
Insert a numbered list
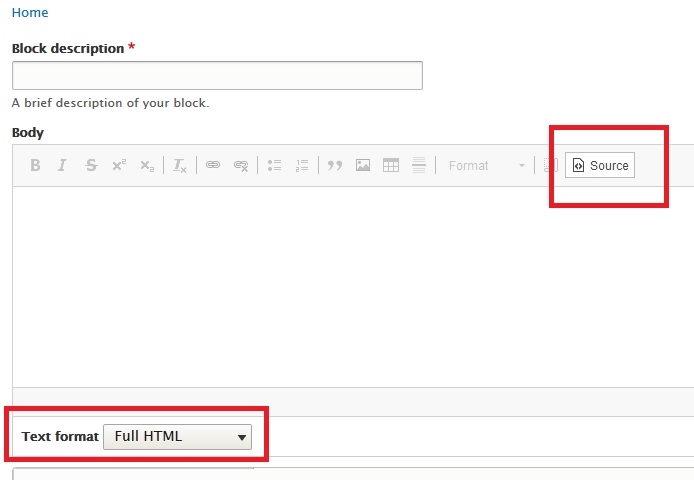[x=303, y=166]
